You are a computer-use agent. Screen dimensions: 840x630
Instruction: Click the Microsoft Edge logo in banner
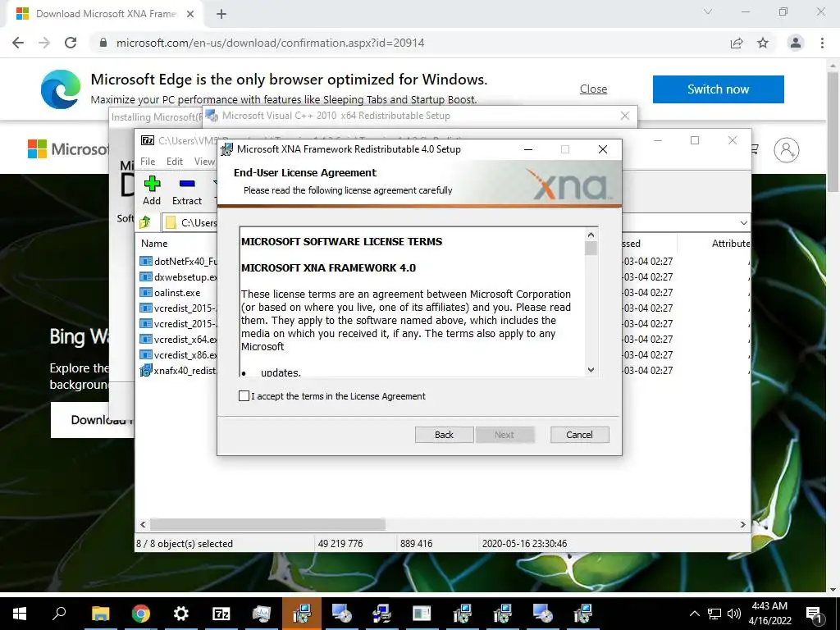coord(61,89)
